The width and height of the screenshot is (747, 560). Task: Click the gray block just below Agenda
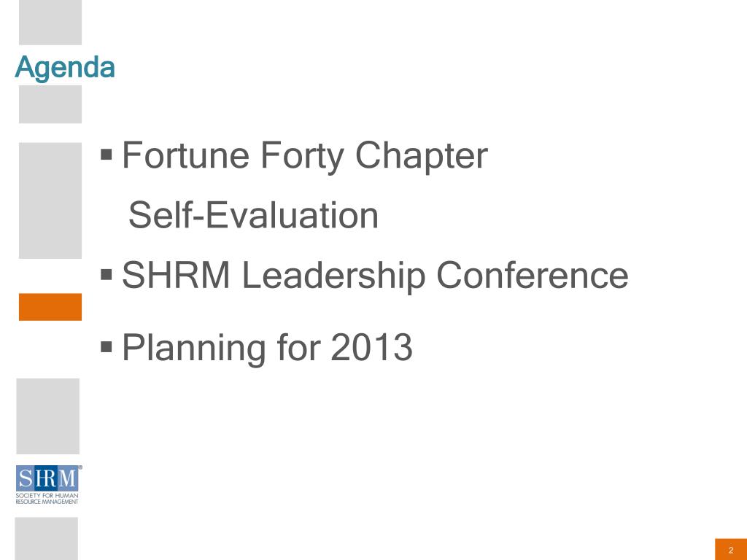[x=50, y=104]
